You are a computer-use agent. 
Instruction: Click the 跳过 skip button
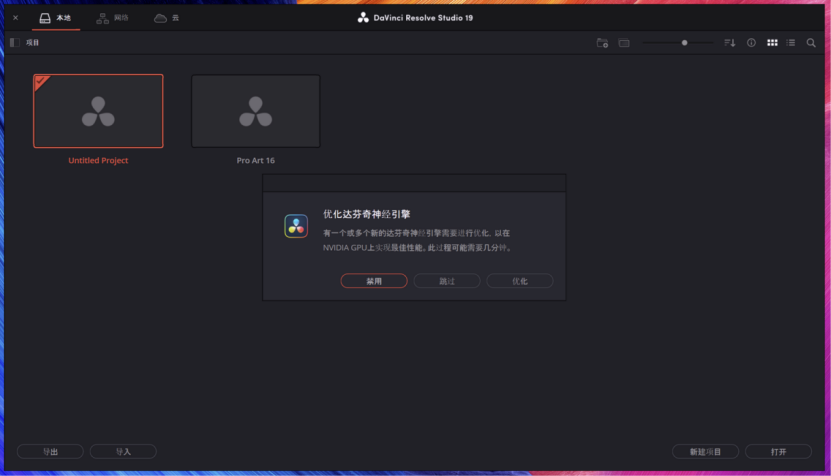click(447, 281)
